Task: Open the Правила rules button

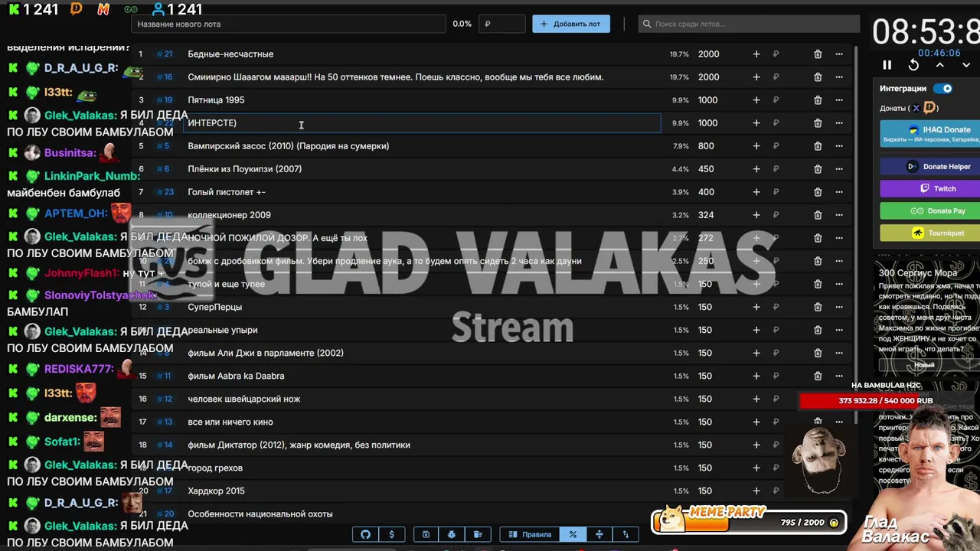Action: (530, 534)
